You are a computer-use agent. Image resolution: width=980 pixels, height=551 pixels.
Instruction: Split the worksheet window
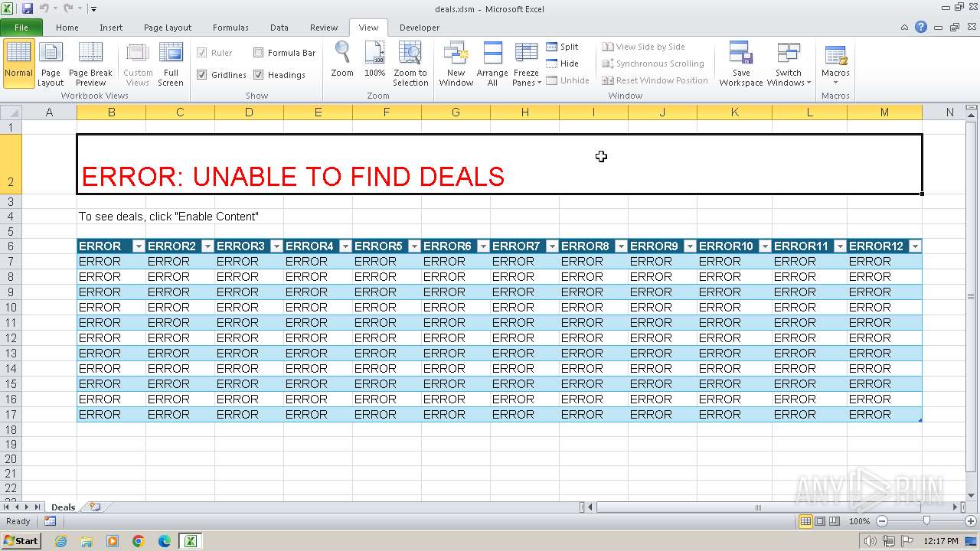point(562,47)
